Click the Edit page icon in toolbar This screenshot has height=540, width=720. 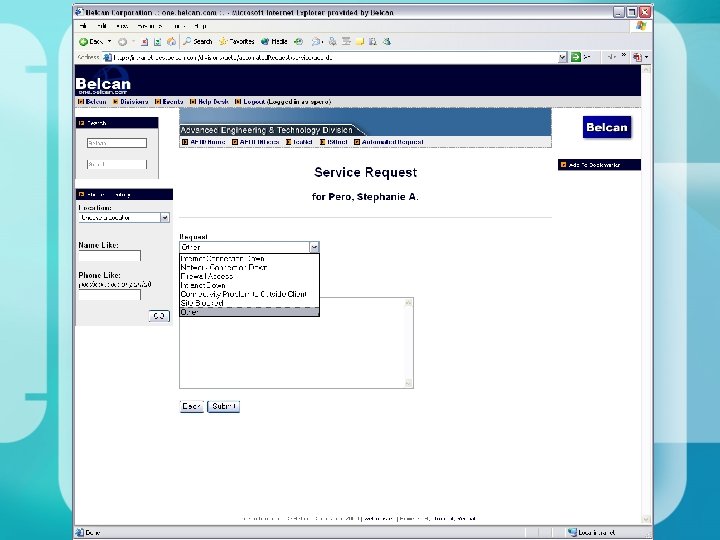(346, 42)
